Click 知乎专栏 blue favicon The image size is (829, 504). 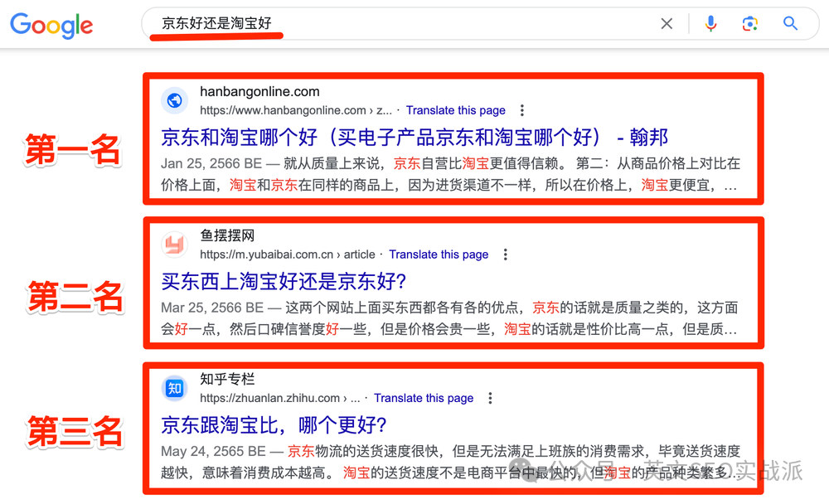tap(174, 388)
